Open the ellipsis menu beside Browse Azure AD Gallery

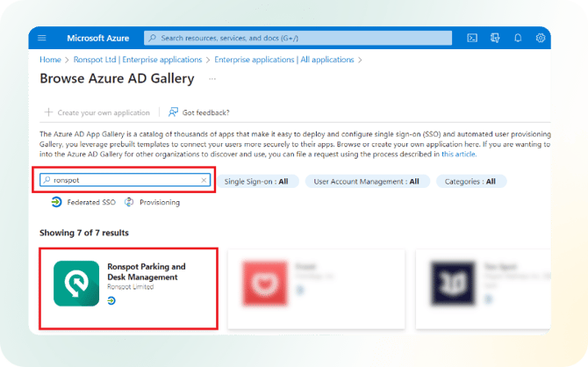(212, 79)
